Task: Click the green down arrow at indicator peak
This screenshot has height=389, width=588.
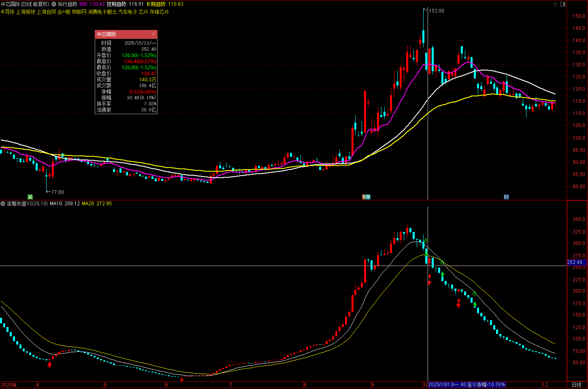Action: (x=426, y=241)
